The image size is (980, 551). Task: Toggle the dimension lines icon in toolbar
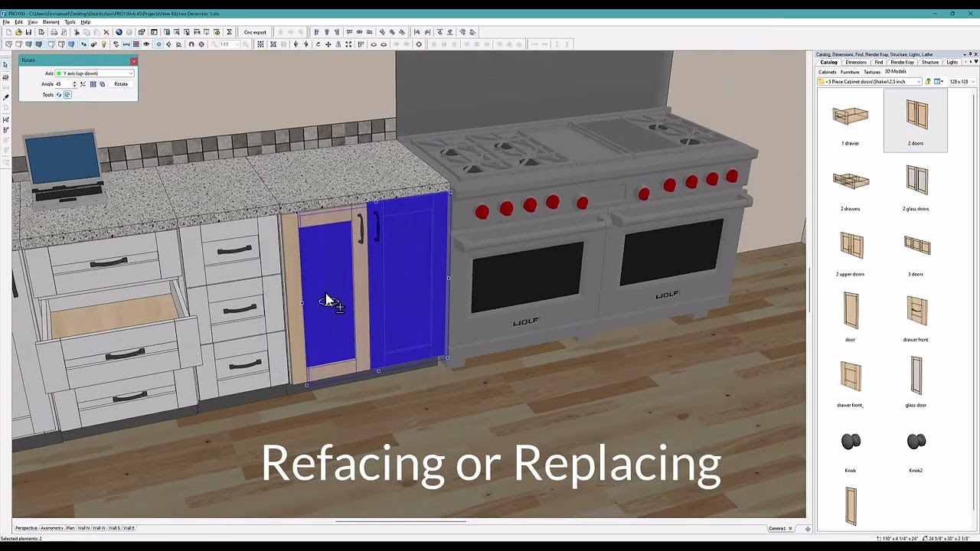tap(126, 44)
